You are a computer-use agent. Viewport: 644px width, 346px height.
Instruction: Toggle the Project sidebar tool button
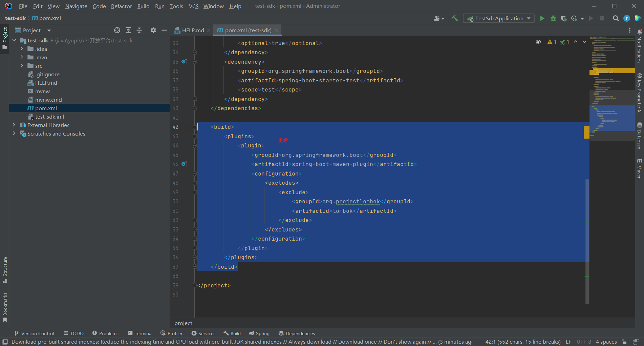coord(5,38)
